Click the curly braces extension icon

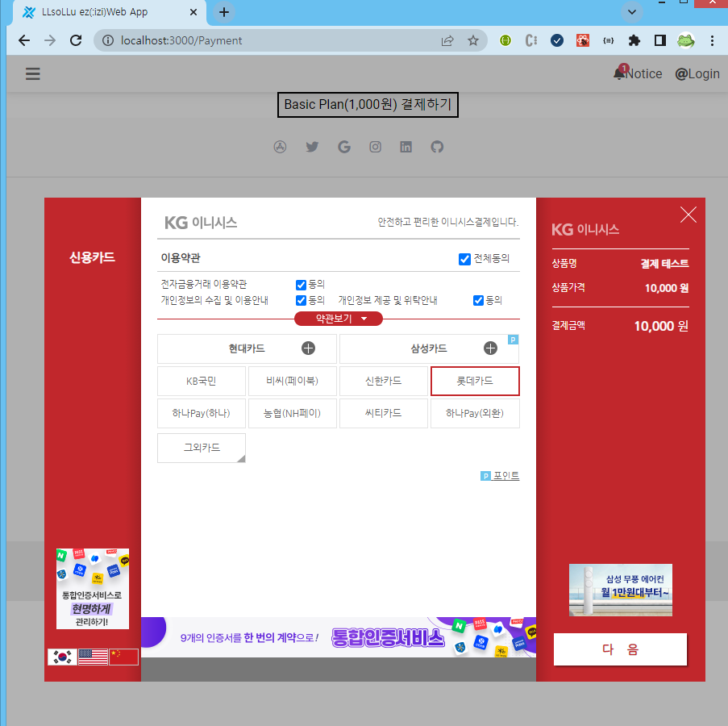(x=608, y=41)
